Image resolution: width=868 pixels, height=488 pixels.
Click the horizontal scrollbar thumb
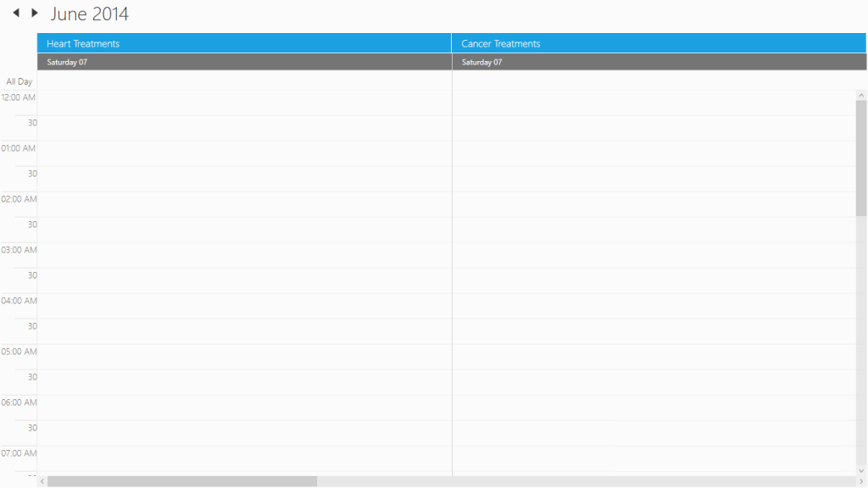click(x=181, y=481)
